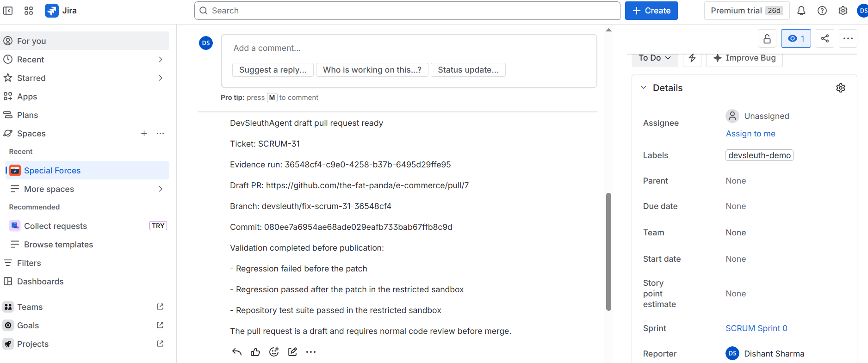Open the share icon for this issue
Screen dimensions: 868x363
point(825,38)
